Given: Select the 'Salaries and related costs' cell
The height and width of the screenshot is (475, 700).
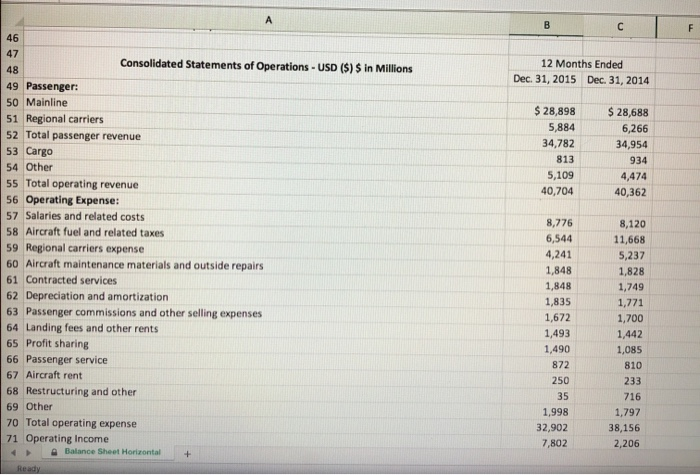Looking at the screenshot, I should [85, 216].
